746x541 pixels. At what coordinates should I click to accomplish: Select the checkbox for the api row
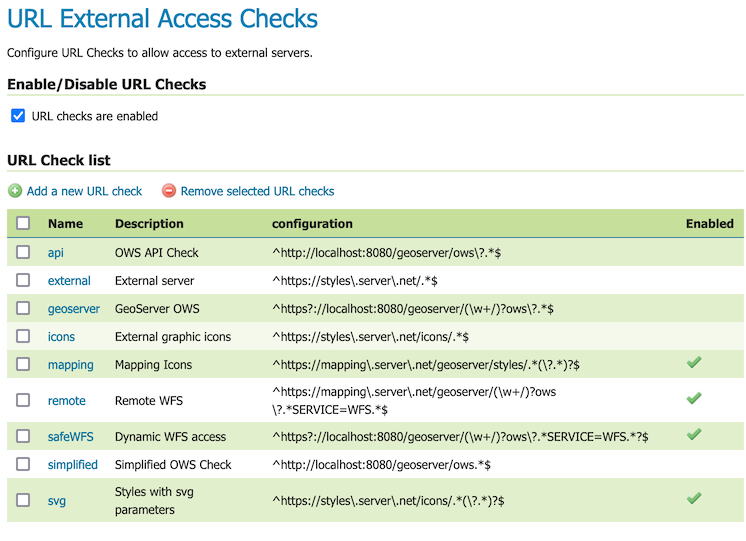(23, 253)
